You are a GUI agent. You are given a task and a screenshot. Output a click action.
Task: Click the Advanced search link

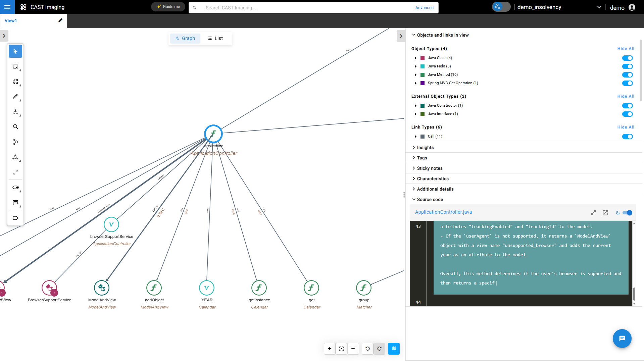pyautogui.click(x=424, y=8)
